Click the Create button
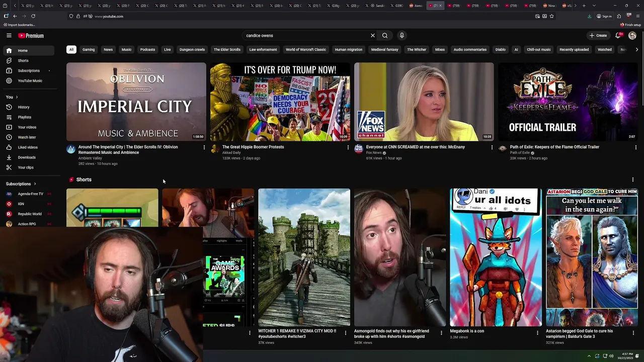The width and height of the screenshot is (644, 362). pos(598,36)
